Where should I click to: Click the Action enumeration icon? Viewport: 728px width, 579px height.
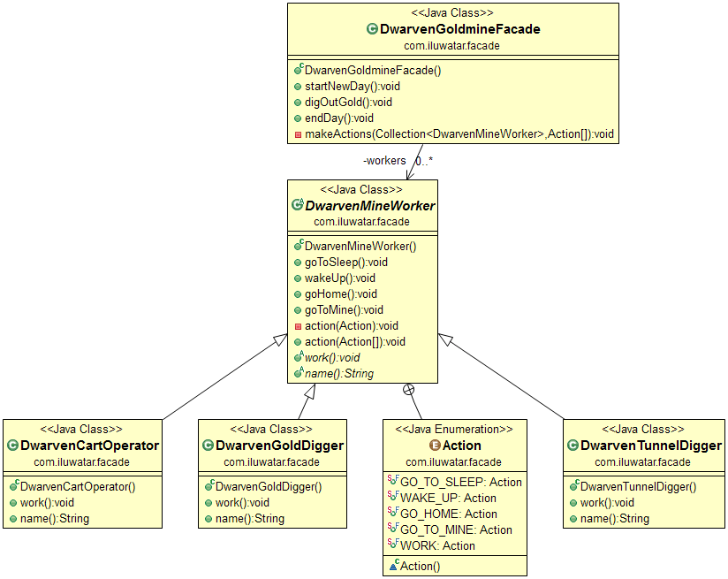pos(434,446)
